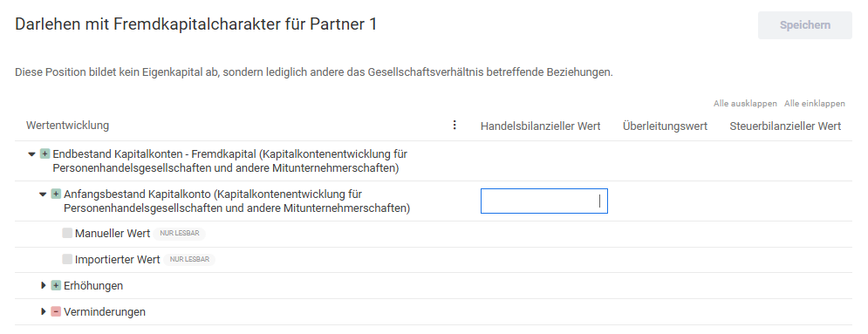The width and height of the screenshot is (868, 334).
Task: Collapse the Anfangsbestand Kapitalkonto row
Action: (43, 194)
